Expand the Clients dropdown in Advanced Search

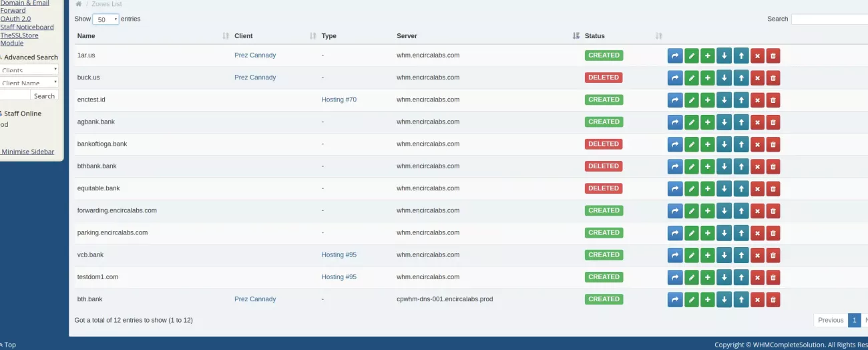click(29, 70)
